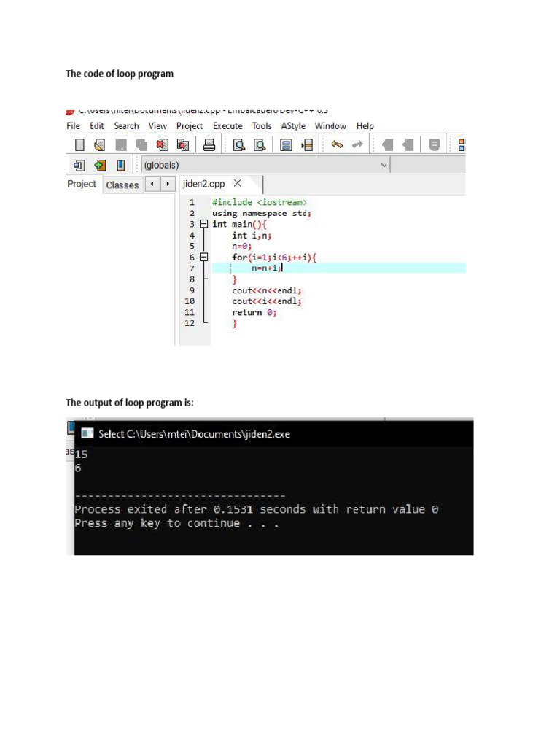Screen dimensions: 560x747
Task: Switch to the Project sidebar tab
Action: click(x=82, y=184)
